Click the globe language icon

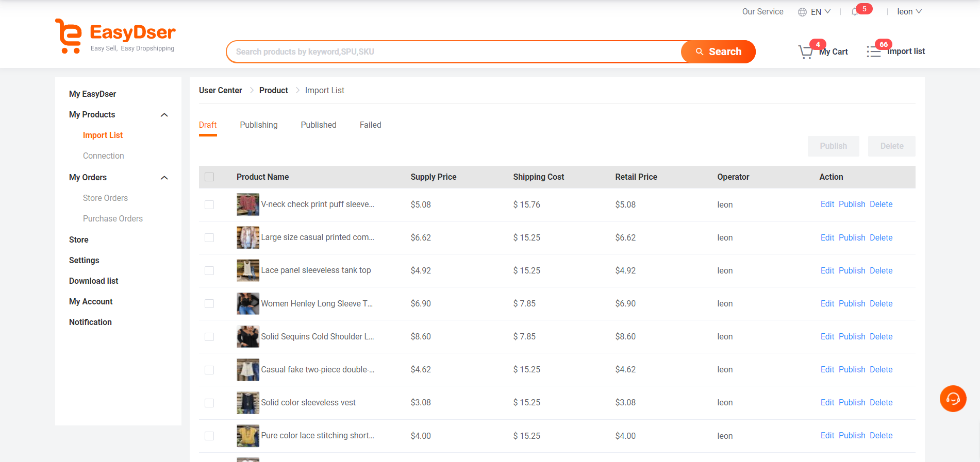802,12
